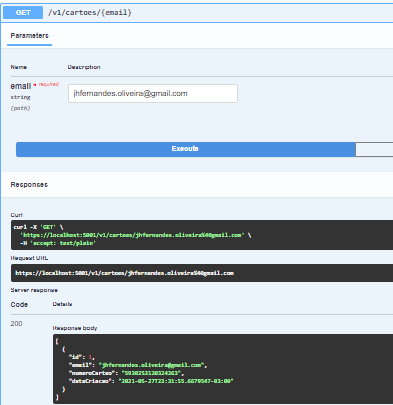Click the Name column header
Screen dimensions: 393x405
(19, 67)
